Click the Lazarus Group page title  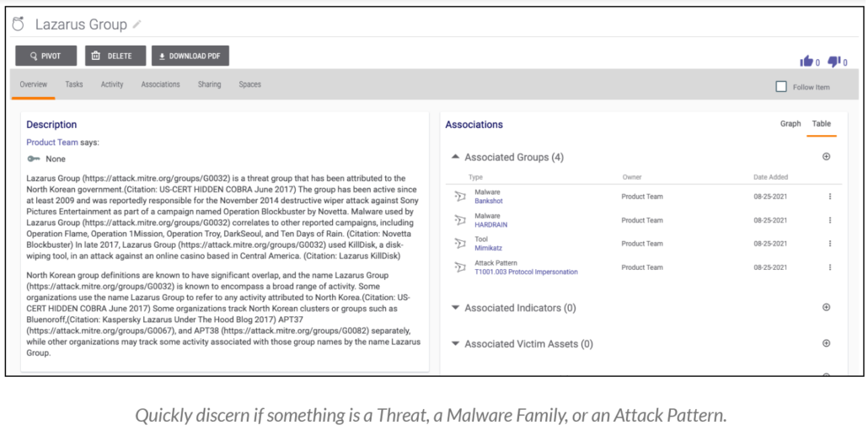pos(82,24)
